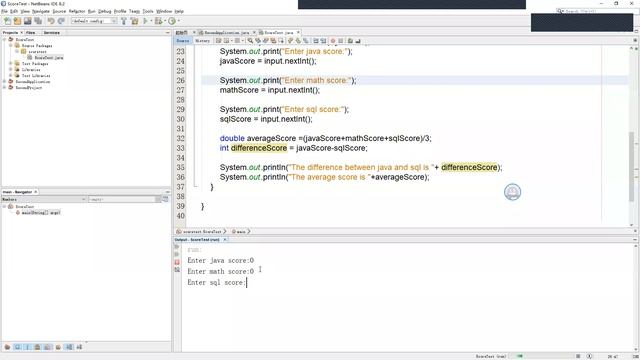Click the Re-run icon in Output panel
The width and height of the screenshot is (640, 360).
pos(177,247)
